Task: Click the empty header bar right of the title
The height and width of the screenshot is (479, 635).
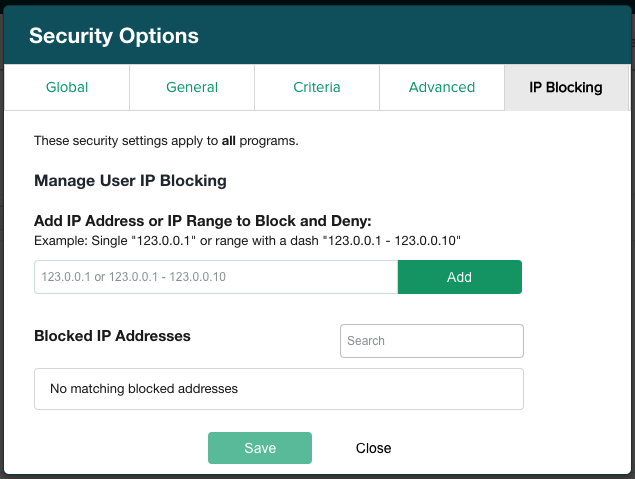Action: (x=420, y=36)
